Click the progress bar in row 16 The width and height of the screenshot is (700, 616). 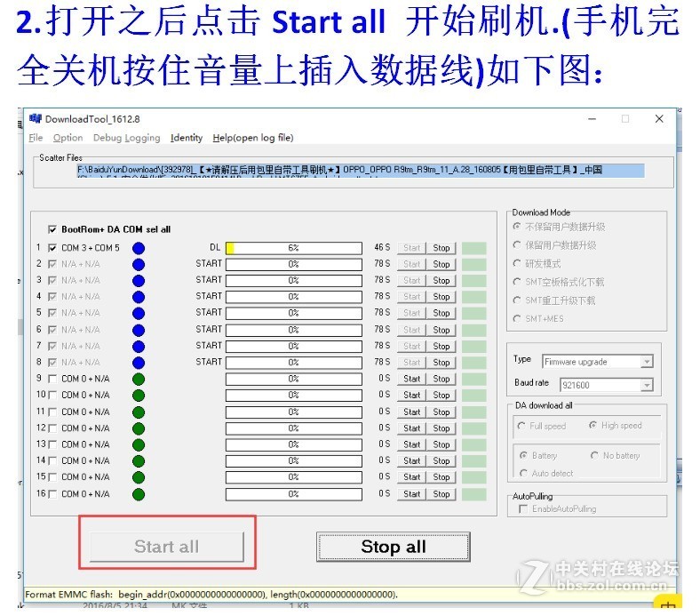coord(294,494)
